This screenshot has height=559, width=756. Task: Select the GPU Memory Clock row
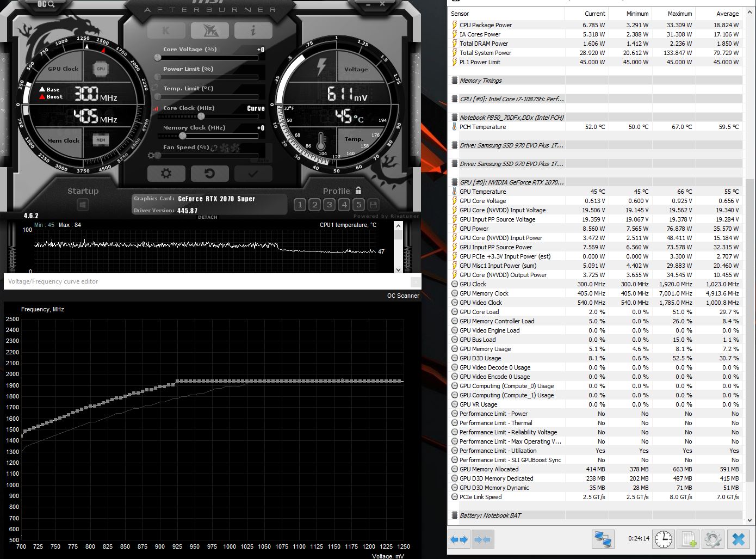(596, 293)
